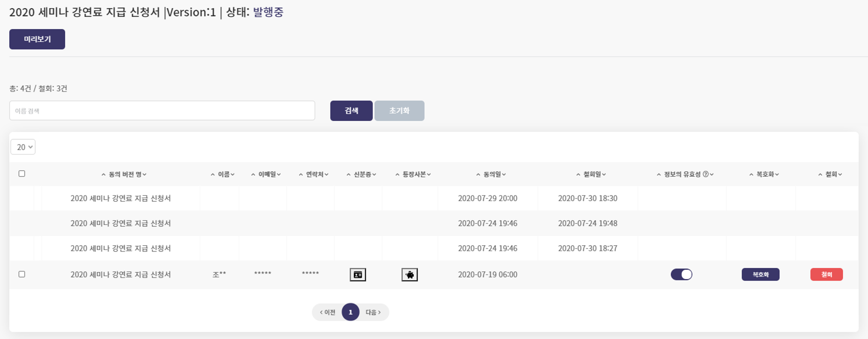Screen dimensions: 868x339
Task: Open the 통장사본 bankbook icon
Action: click(409, 275)
